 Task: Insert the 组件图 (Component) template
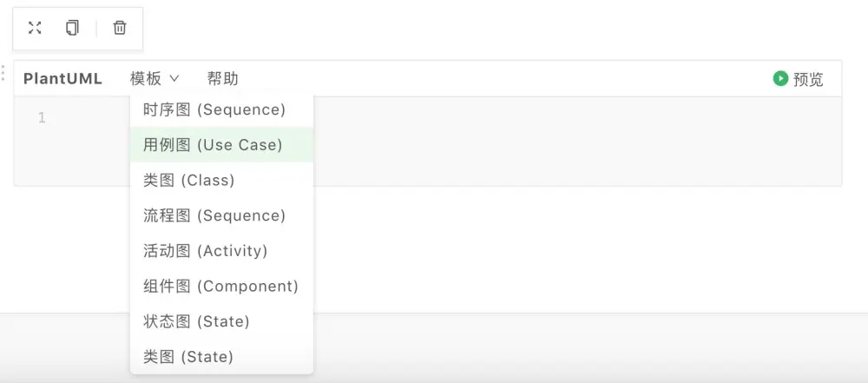[x=220, y=287]
